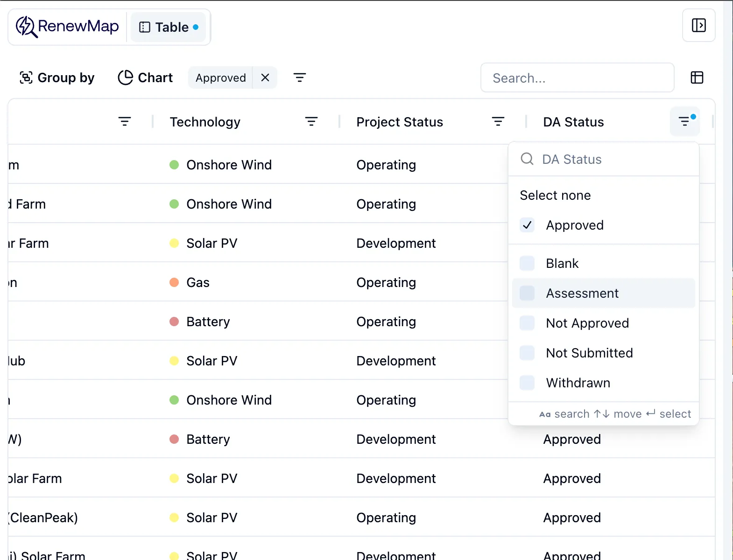Click Select none in filter dropdown
The image size is (733, 560).
555,195
